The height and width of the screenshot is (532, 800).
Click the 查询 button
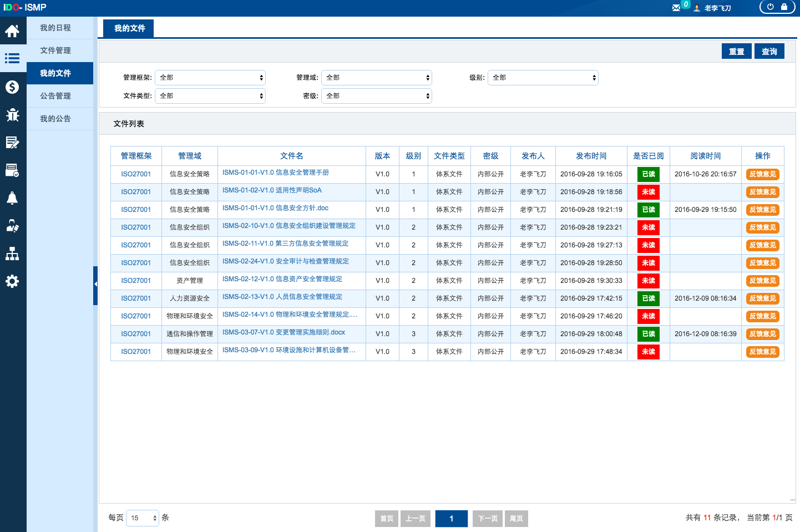[x=769, y=52]
